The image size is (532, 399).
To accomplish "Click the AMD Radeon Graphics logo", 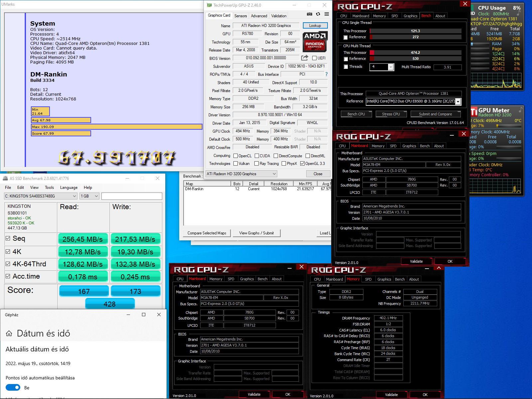I will click(315, 41).
